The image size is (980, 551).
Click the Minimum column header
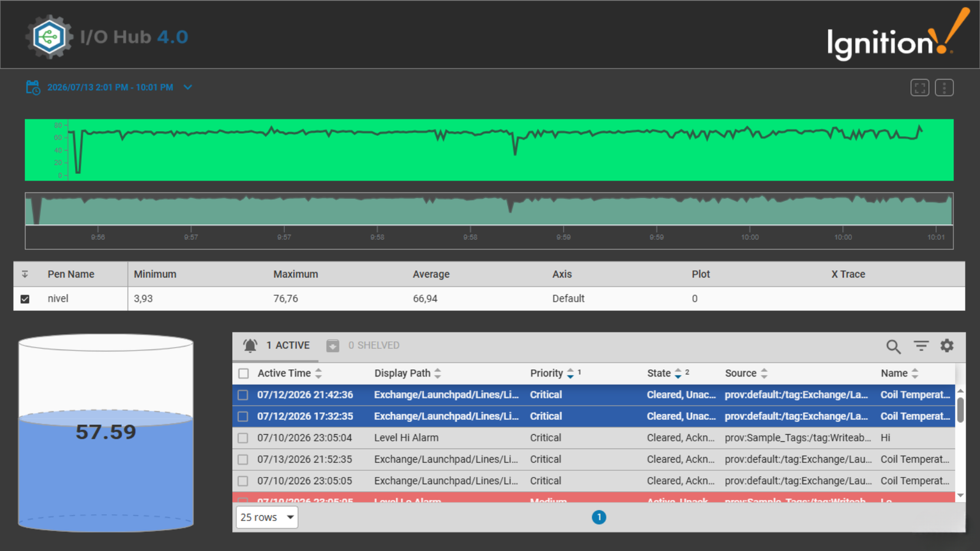155,274
